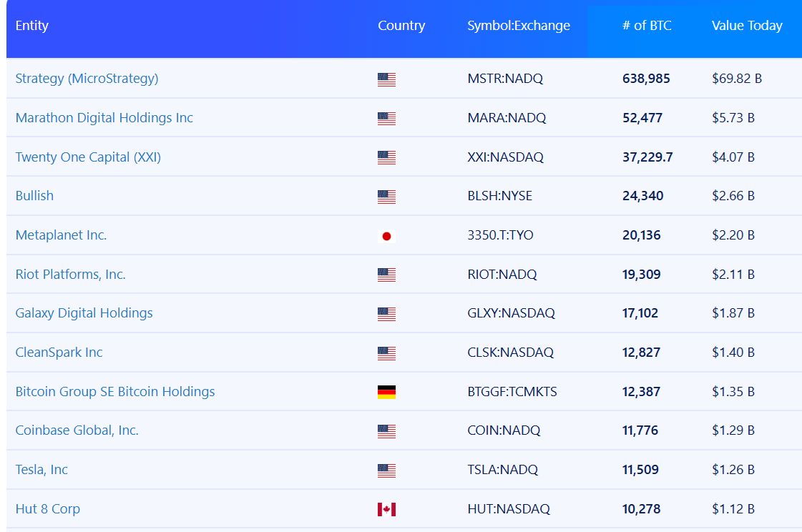
Task: Click the Galaxy Digital Holdings link
Action: tap(84, 313)
